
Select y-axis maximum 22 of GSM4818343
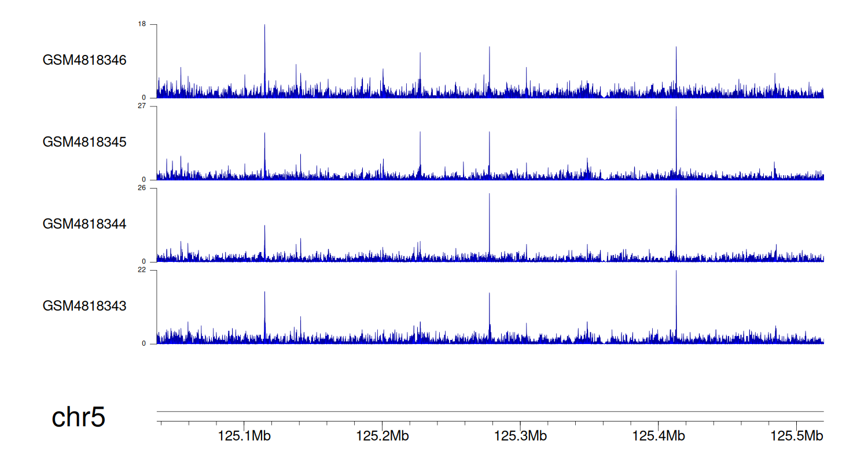tap(142, 270)
